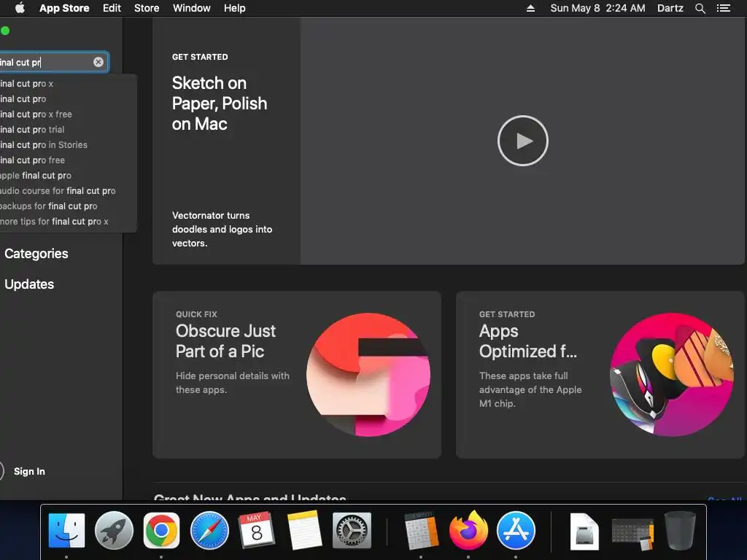The image size is (747, 560).
Task: Play the Vectornator featured video
Action: 522,141
